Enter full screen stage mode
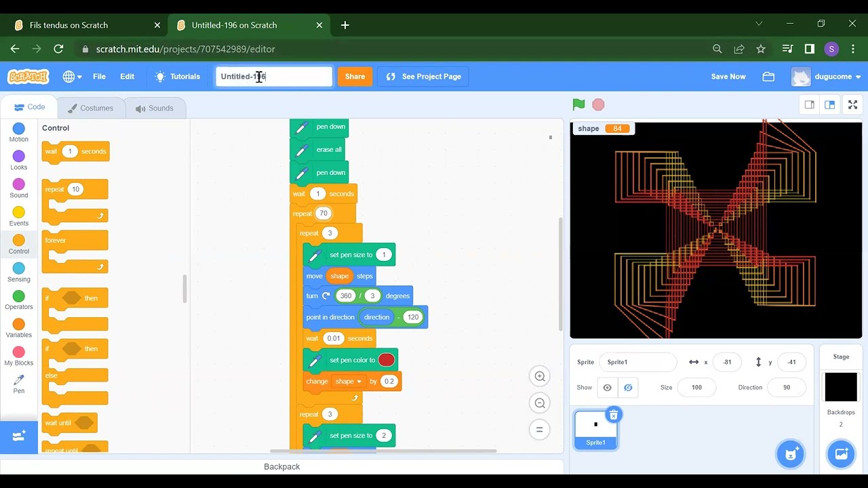Image resolution: width=868 pixels, height=488 pixels. coord(853,104)
